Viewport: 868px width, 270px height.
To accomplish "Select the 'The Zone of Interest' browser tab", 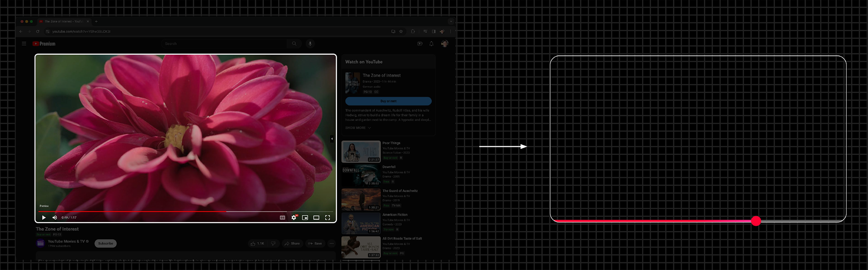I will (64, 21).
